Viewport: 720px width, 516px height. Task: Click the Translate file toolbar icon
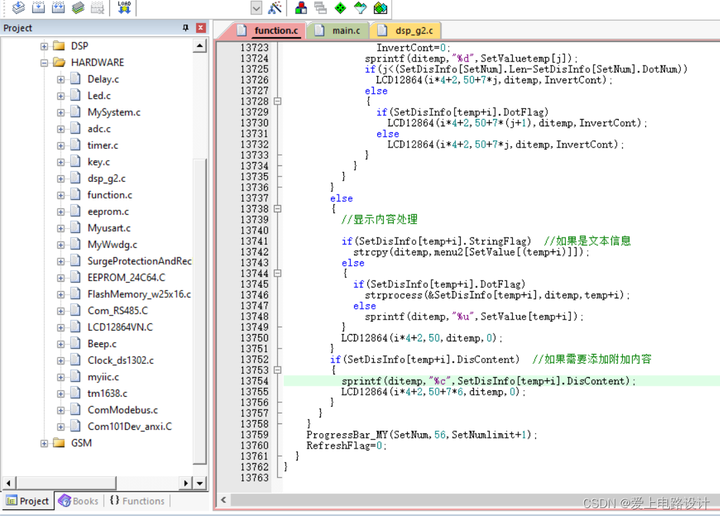tap(17, 8)
